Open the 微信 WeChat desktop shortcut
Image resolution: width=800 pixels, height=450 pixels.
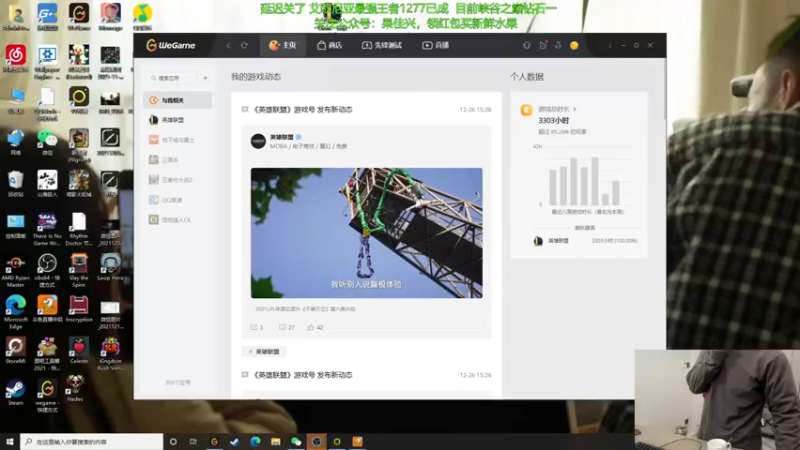click(47, 142)
